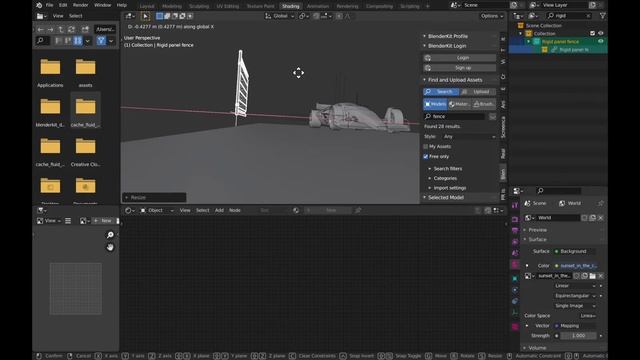
Task: Pin the properties editor context
Action: 600,203
